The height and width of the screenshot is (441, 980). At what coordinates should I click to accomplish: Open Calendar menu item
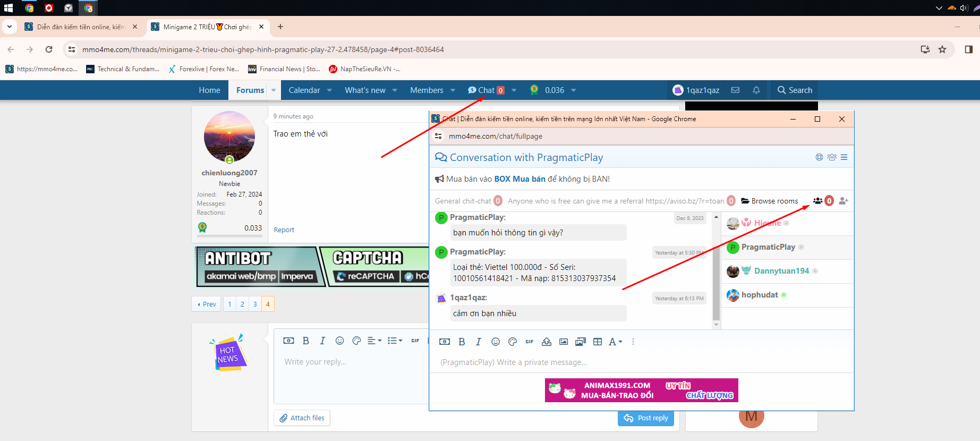point(304,90)
